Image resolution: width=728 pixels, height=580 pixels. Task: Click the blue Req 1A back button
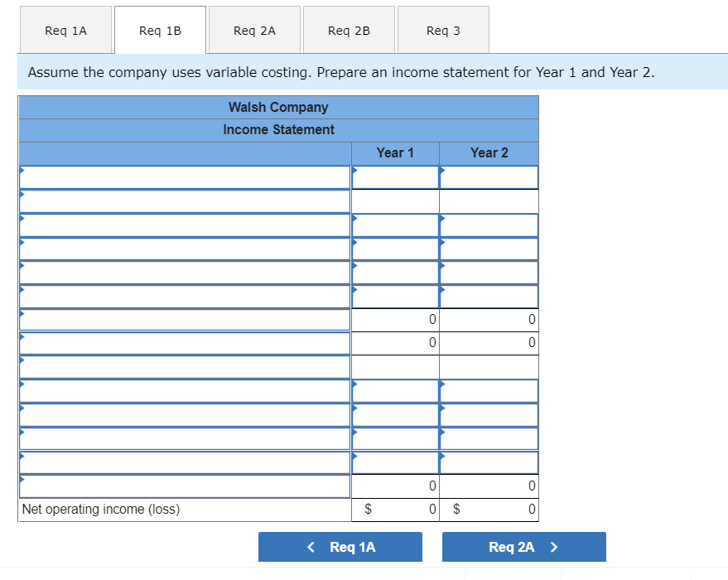click(x=340, y=547)
